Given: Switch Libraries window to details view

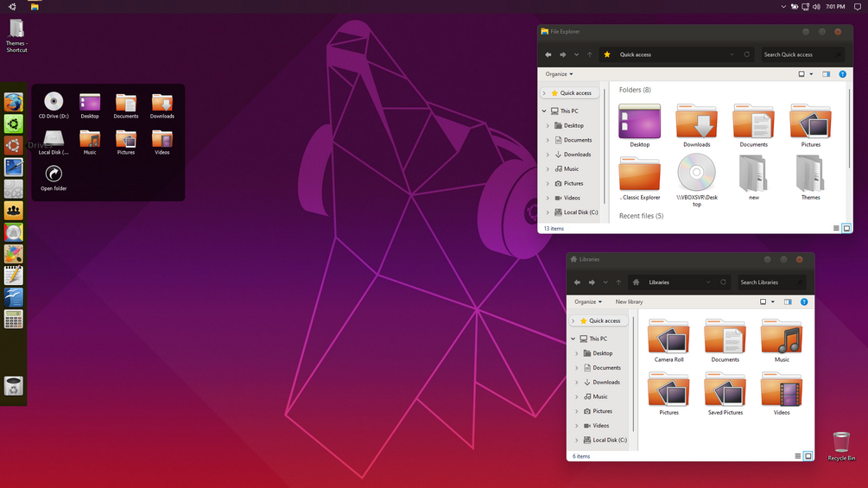Looking at the screenshot, I should (798, 456).
